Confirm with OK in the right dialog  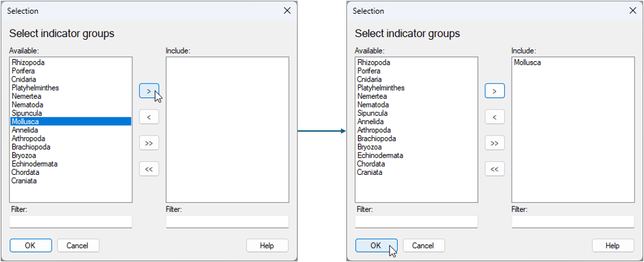[x=377, y=246]
